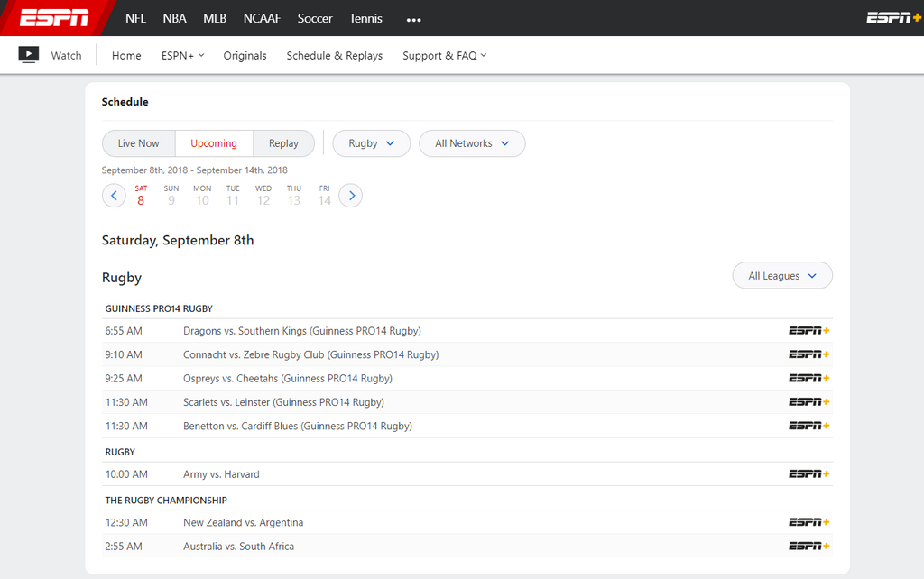
Task: Open Benetton vs. Cardiff Blues match
Action: pyautogui.click(x=298, y=426)
